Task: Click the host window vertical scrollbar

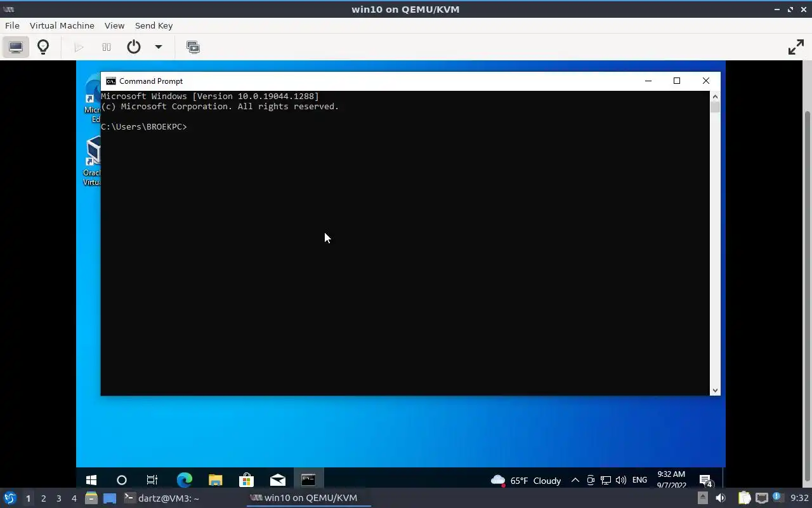Action: tap(808, 295)
